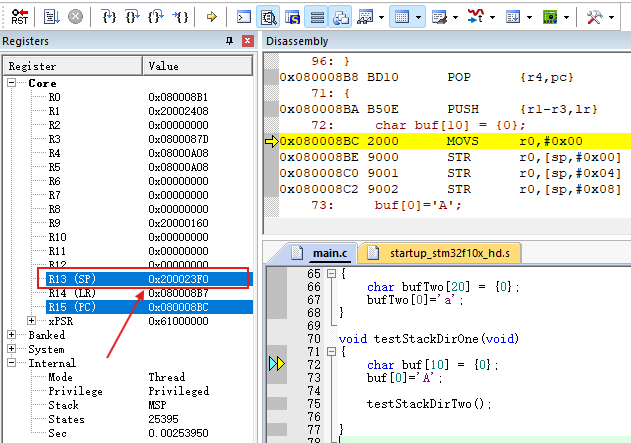
Task: Pin the Registers panel with pushpin icon
Action: 229,41
